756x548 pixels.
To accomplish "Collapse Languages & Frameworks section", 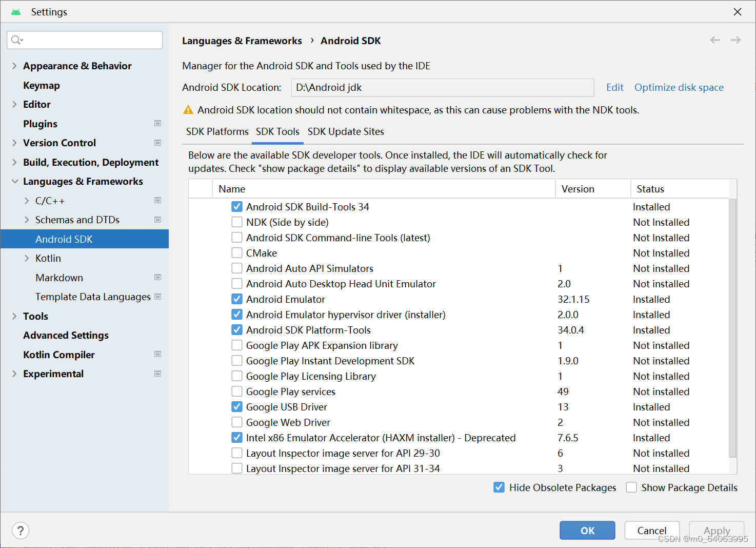I will (x=14, y=181).
